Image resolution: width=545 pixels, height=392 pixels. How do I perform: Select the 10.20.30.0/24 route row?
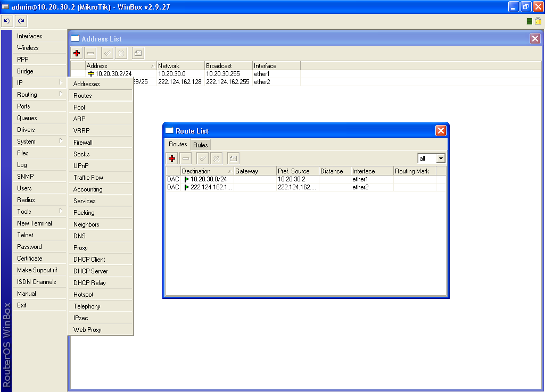click(306, 179)
